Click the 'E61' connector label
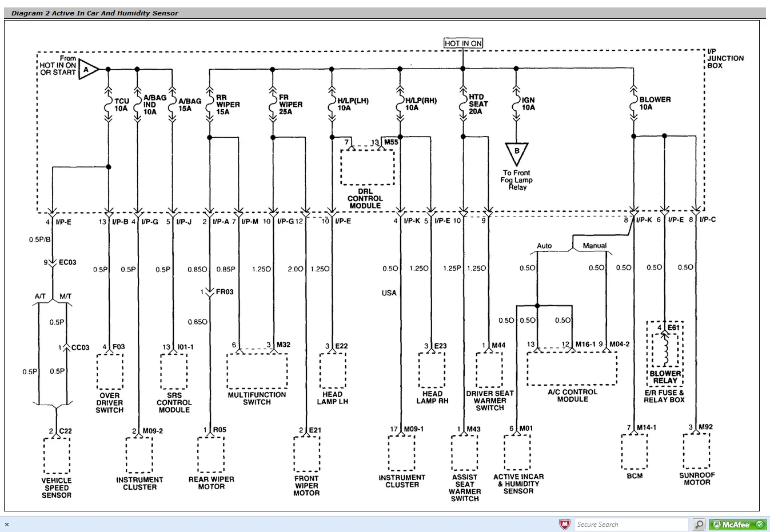This screenshot has height=532, width=770. [674, 327]
